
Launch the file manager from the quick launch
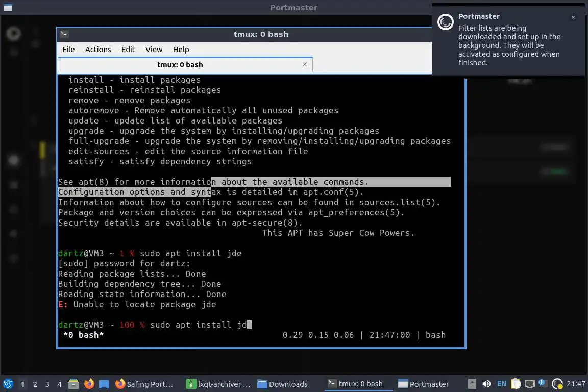pyautogui.click(x=73, y=384)
